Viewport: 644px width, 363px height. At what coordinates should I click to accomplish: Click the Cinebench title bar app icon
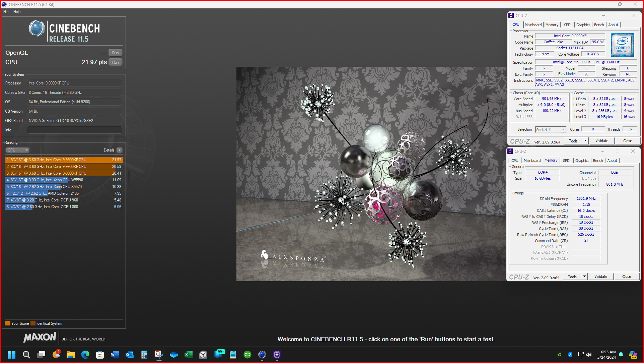[4, 4]
